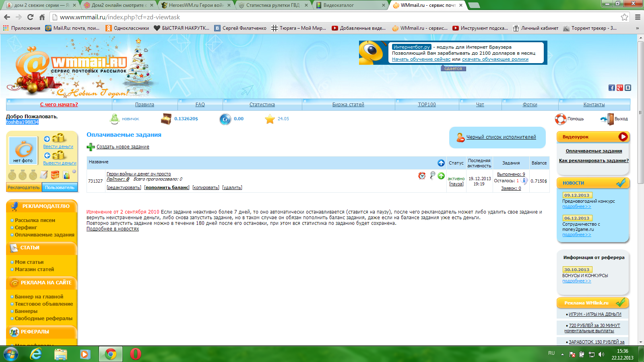The height and width of the screenshot is (362, 644).
Task: Click the gold star rating icon
Action: 270,119
